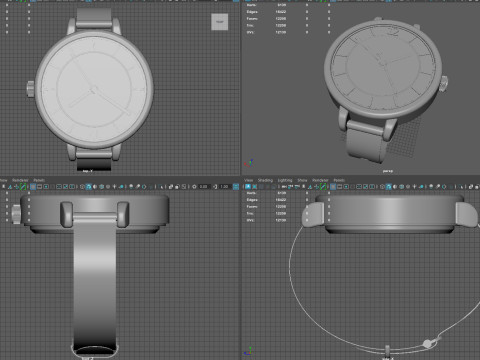Image resolution: width=480 pixels, height=360 pixels.
Task: Switch front view to wireframe shading
Action: [x=82, y=187]
